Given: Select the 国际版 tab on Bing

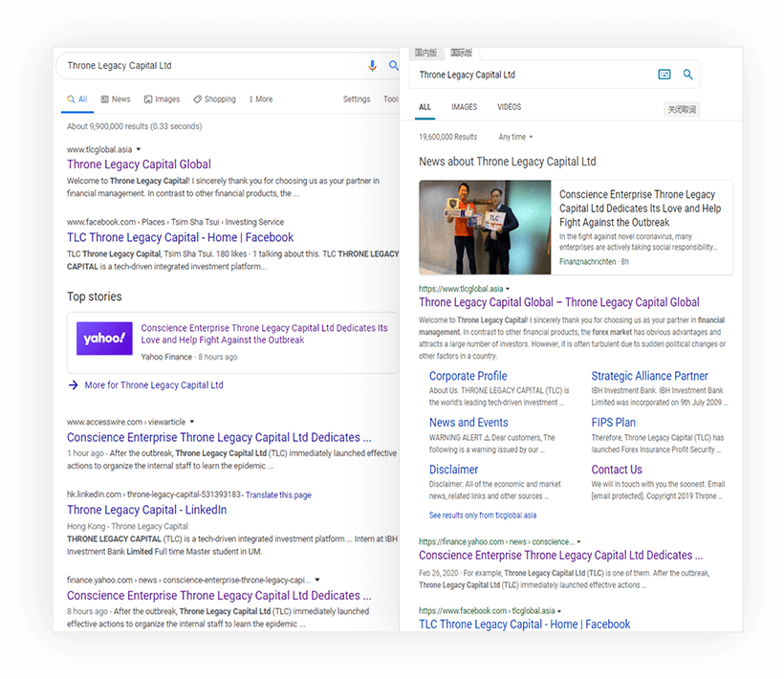Looking at the screenshot, I should pos(461,53).
